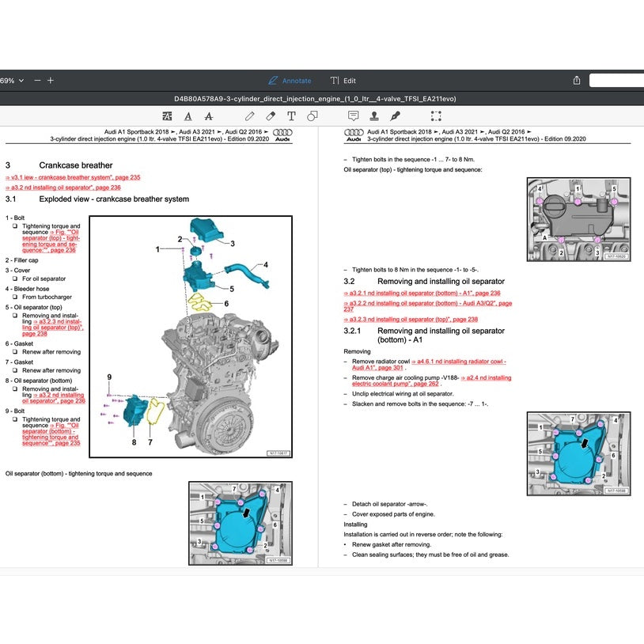The width and height of the screenshot is (644, 644).
Task: Zoom in with the plus button
Action: click(x=49, y=80)
